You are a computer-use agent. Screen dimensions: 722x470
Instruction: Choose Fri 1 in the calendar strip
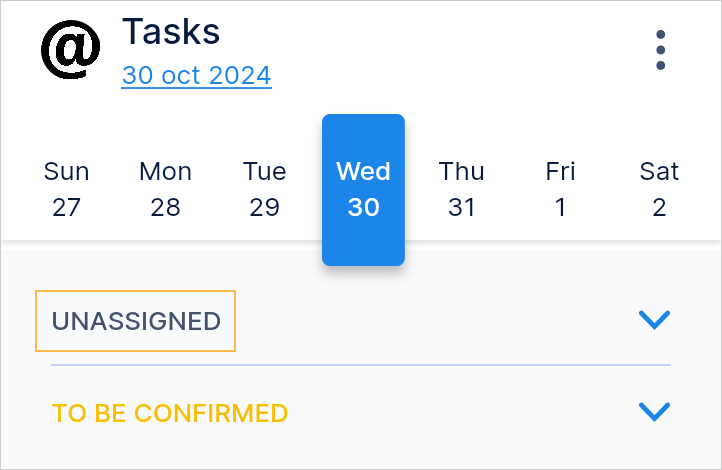560,189
